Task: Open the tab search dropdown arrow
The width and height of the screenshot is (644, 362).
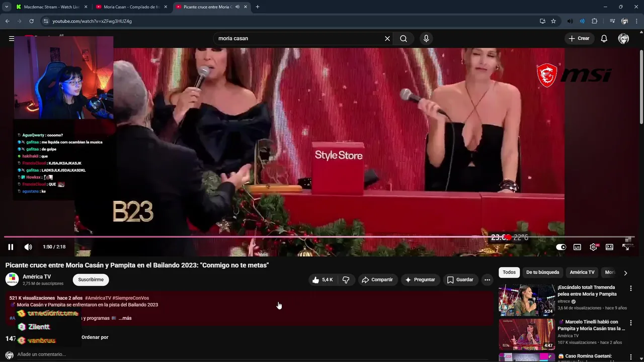Action: [x=6, y=7]
